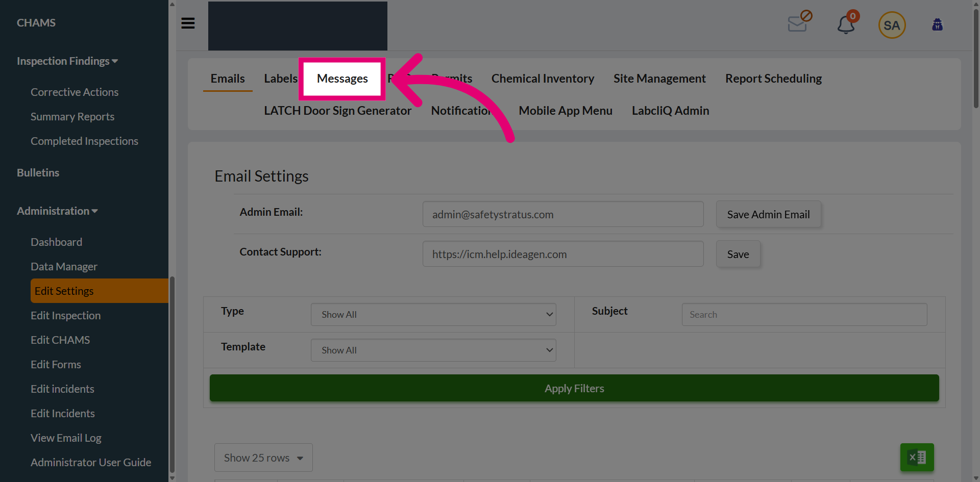
Task: Open Administrator User Guide link
Action: click(91, 462)
